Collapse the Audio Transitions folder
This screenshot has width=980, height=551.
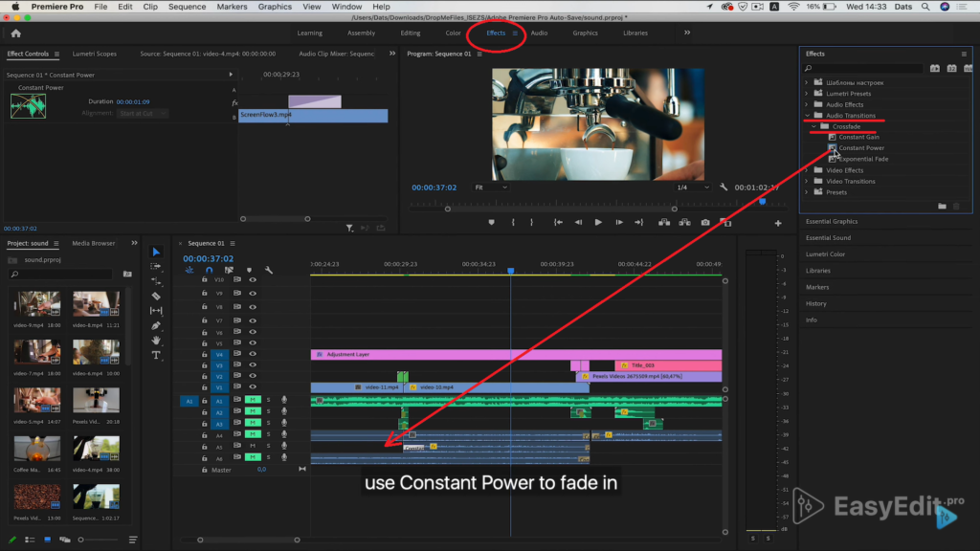(x=807, y=116)
